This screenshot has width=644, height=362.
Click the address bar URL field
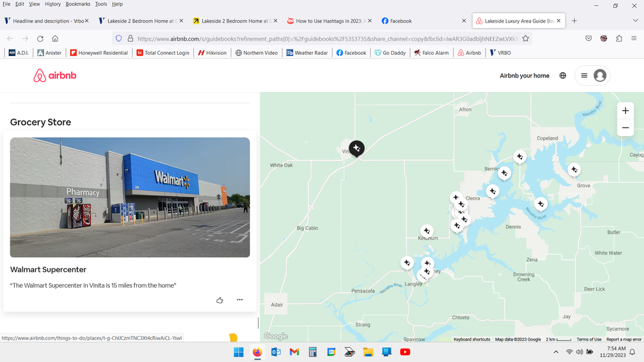point(322,39)
